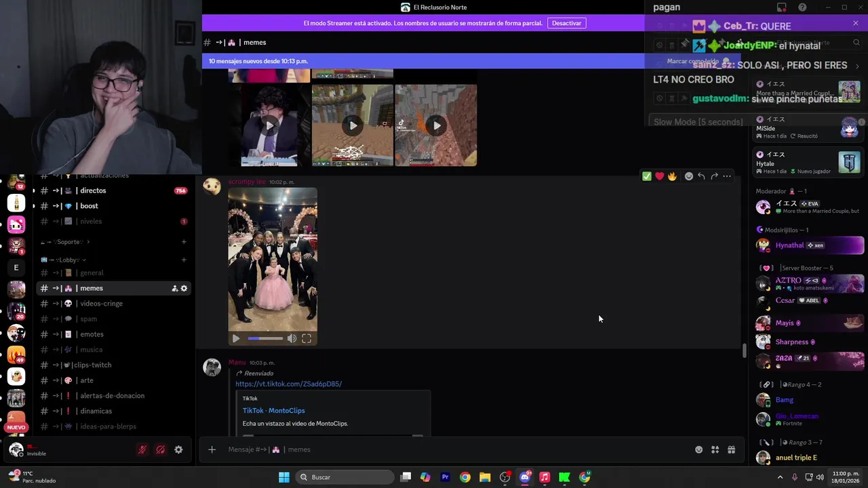Screen dimensions: 868x488
Task: Open the Hello Kitty server icon
Action: point(16,224)
